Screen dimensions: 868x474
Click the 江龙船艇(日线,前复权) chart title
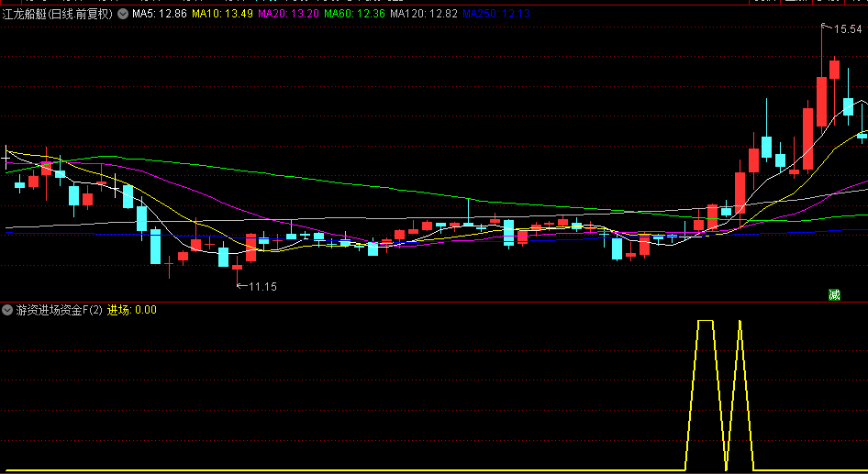click(x=58, y=14)
